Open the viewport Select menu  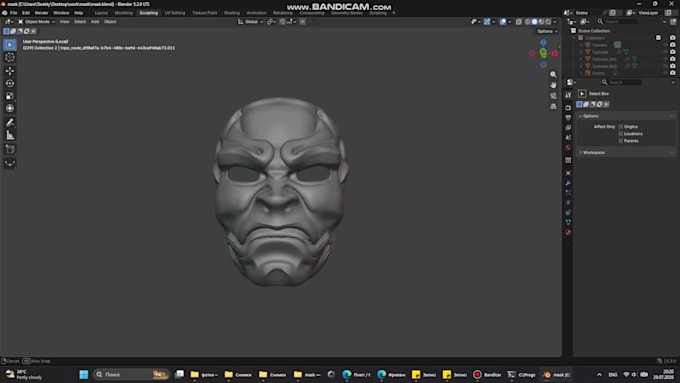point(80,22)
